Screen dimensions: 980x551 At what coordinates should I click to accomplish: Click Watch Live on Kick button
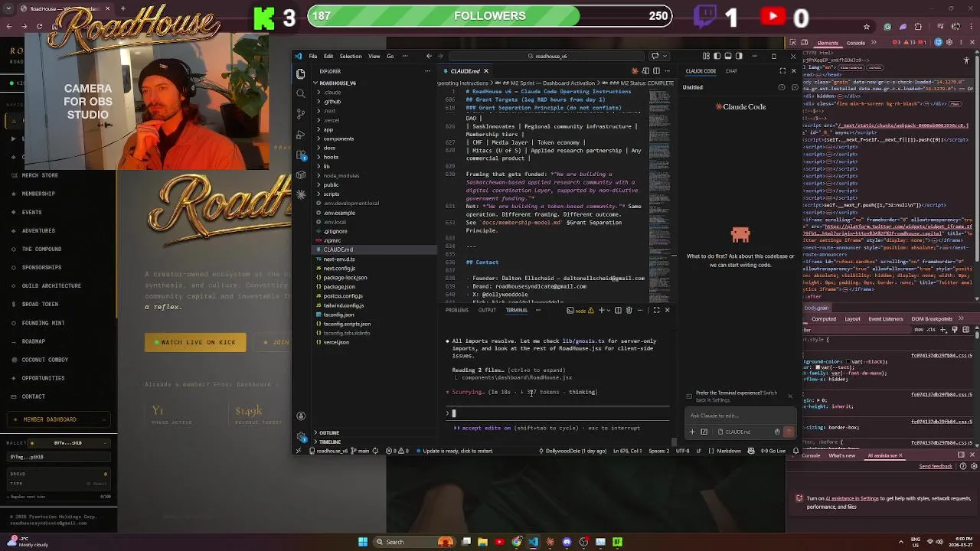tap(195, 342)
